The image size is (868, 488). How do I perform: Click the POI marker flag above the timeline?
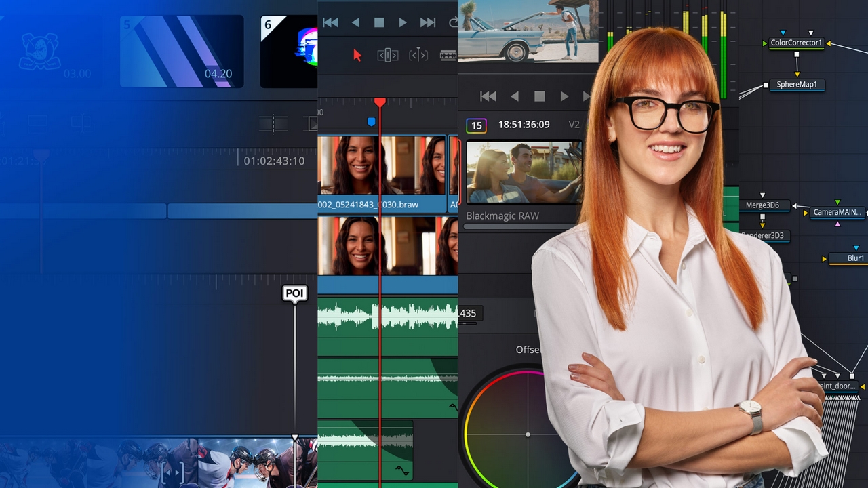tap(295, 293)
